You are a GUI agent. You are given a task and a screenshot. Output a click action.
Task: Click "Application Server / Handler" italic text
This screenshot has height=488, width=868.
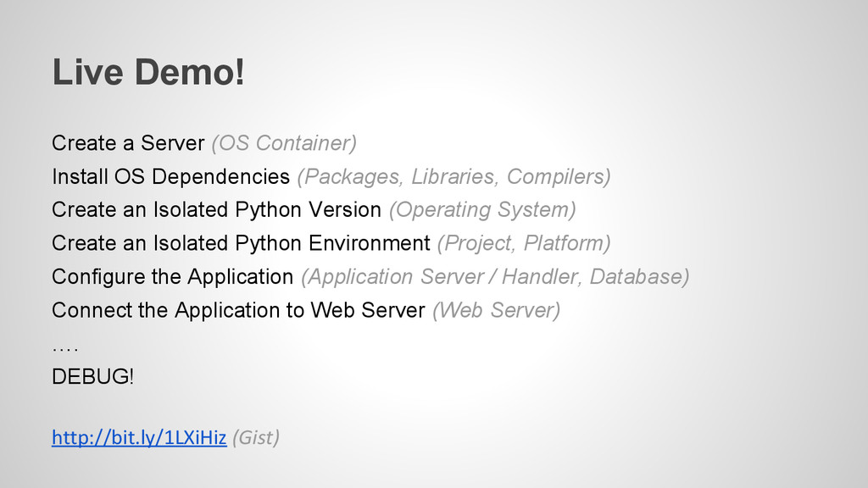pyautogui.click(x=441, y=277)
